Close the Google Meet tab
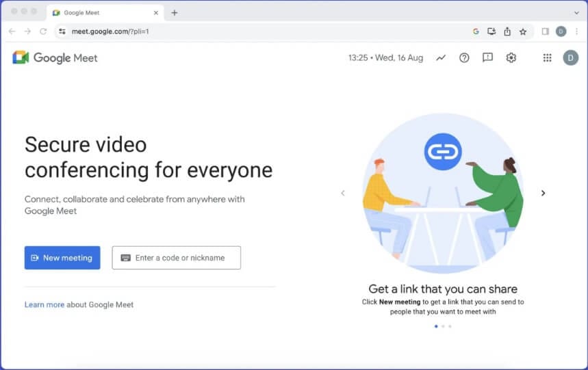 [156, 13]
